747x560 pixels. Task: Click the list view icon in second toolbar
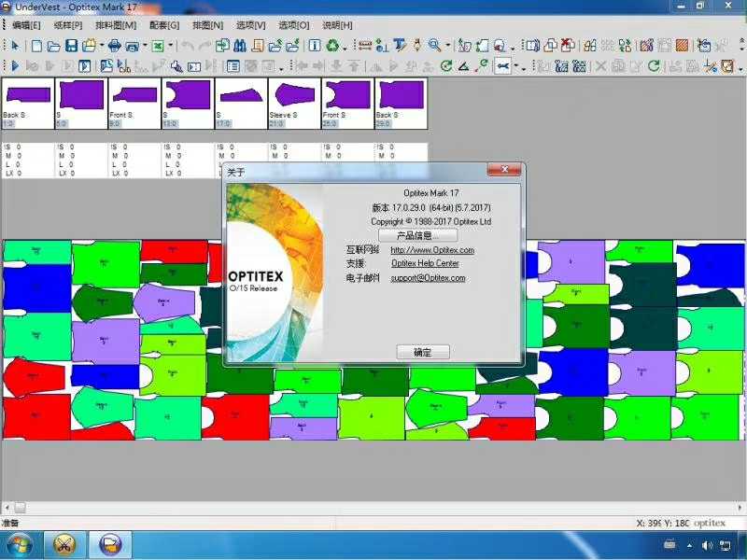[x=233, y=65]
